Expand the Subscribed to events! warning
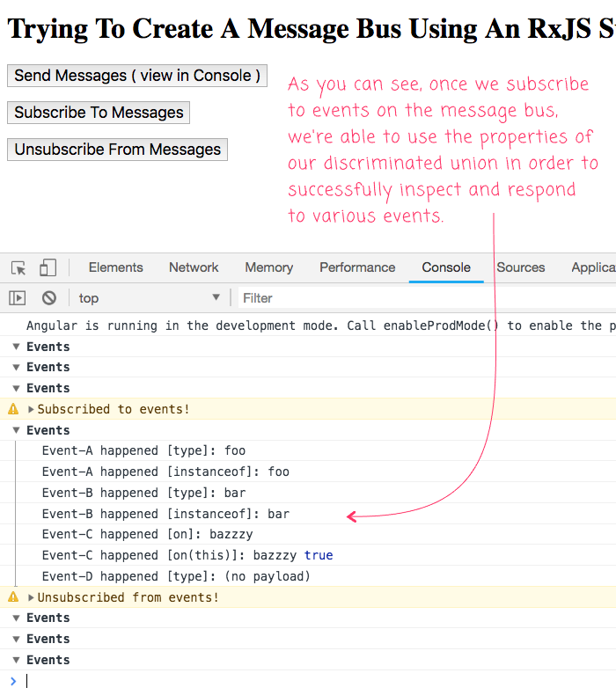 click(x=32, y=409)
